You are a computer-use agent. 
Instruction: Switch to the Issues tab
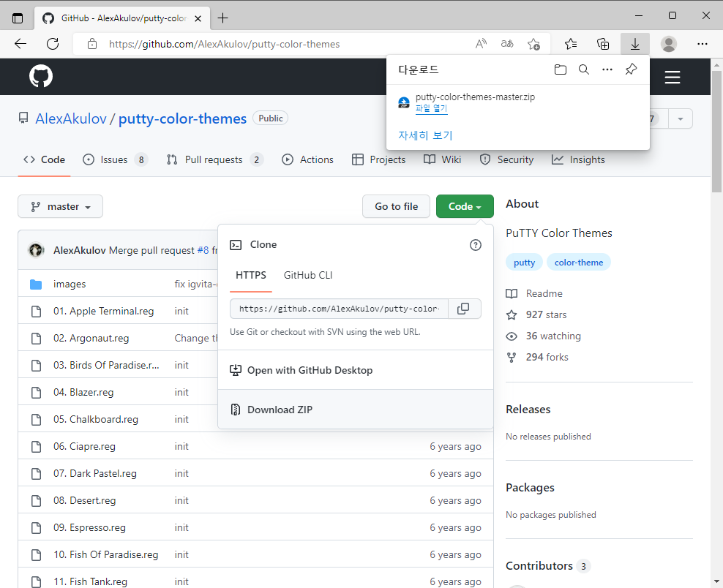click(x=115, y=159)
